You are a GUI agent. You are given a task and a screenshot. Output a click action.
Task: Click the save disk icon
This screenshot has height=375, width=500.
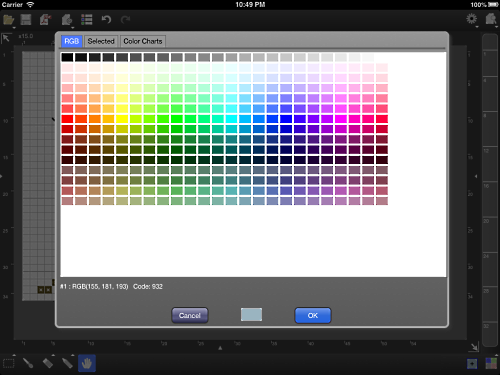click(x=26, y=20)
